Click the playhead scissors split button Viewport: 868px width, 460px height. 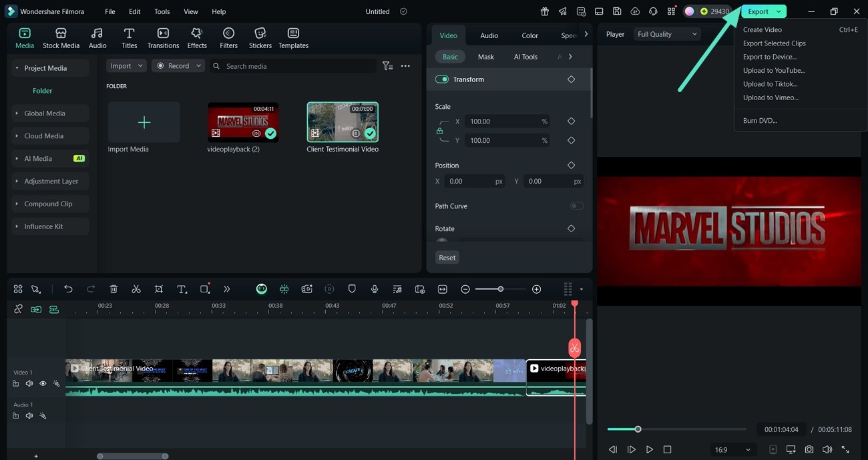575,348
